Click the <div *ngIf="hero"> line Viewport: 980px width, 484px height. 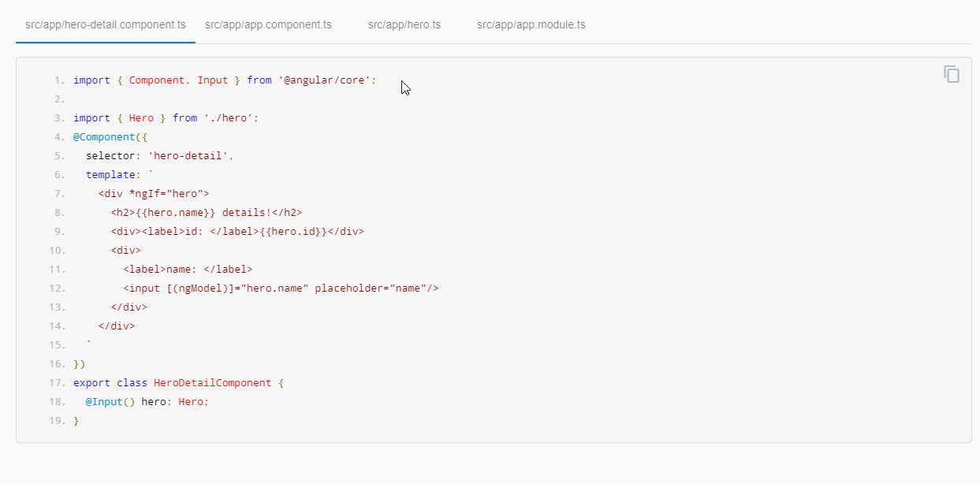(x=154, y=194)
